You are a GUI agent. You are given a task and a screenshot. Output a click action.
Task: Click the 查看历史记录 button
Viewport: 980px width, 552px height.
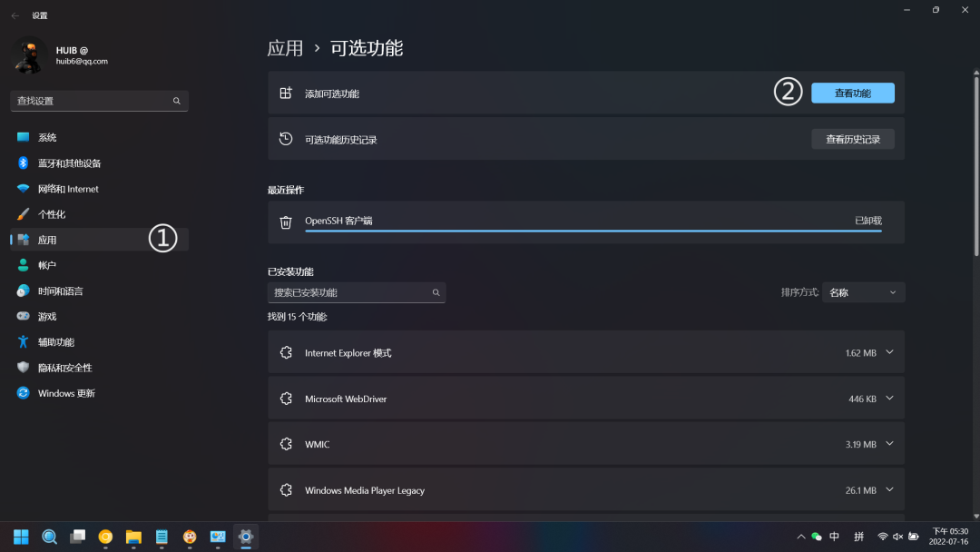pos(852,140)
